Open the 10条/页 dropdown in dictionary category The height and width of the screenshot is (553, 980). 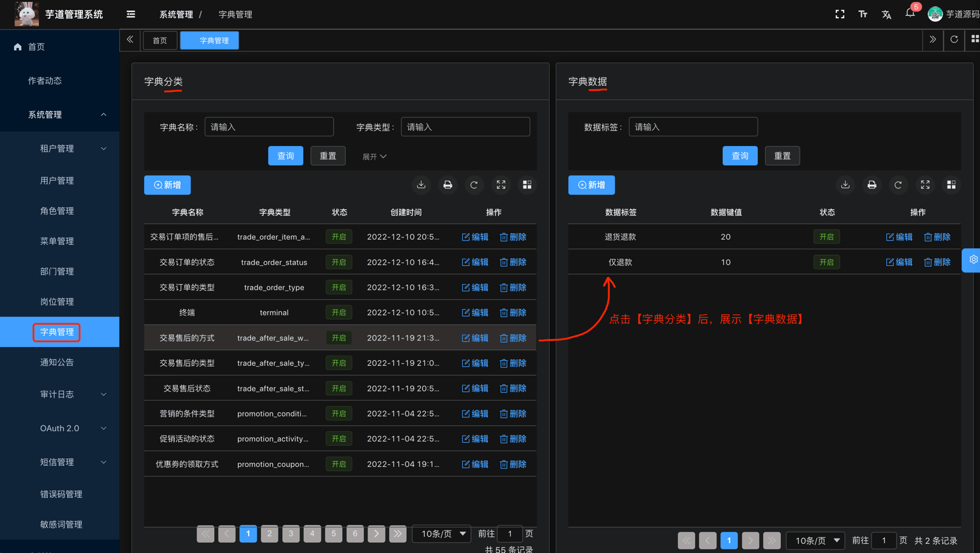click(442, 534)
